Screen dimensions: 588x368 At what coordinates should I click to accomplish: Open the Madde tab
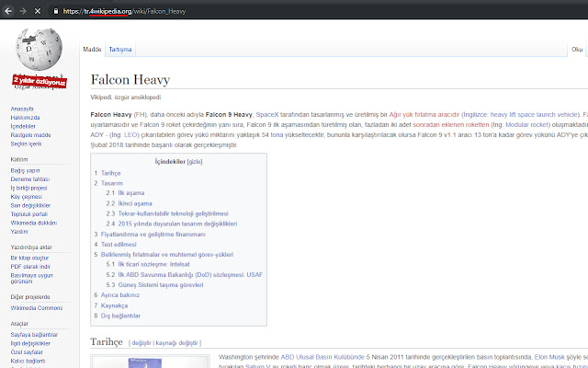(x=92, y=49)
